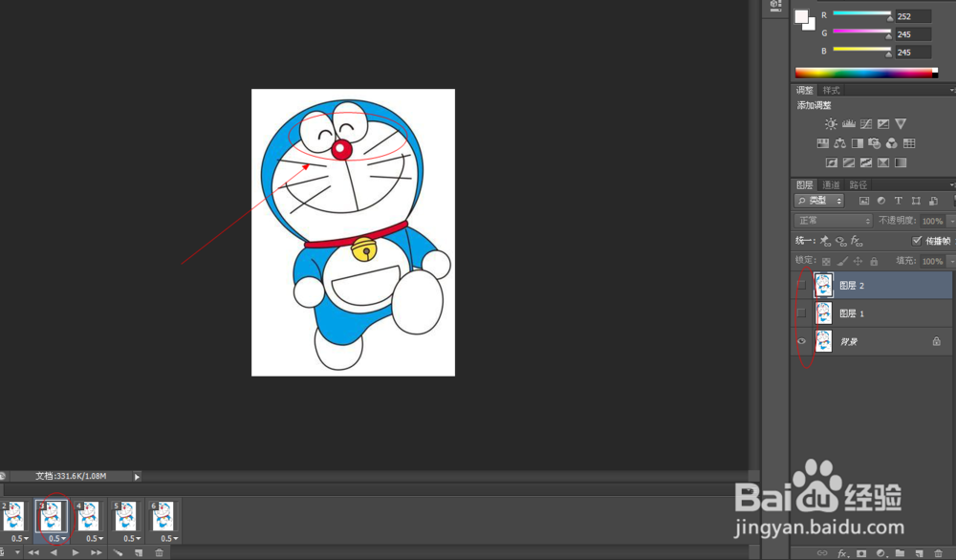The image size is (956, 560).
Task: Filter layers by type (T) icon
Action: (x=898, y=201)
